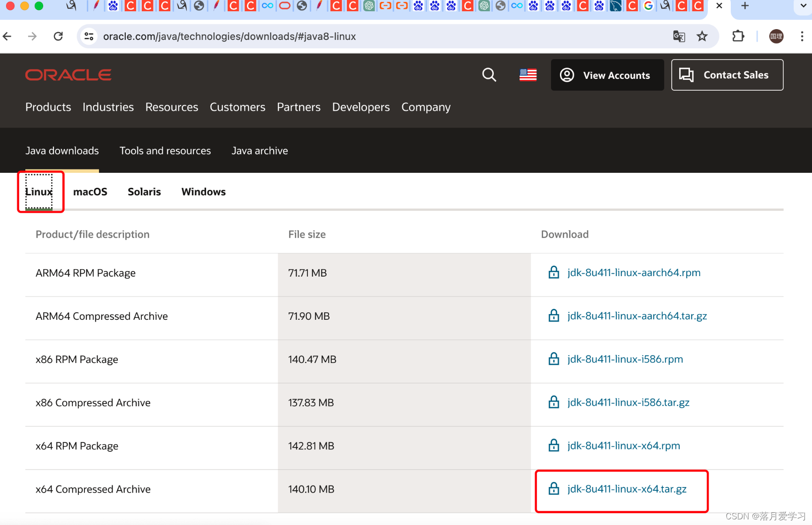The width and height of the screenshot is (812, 525).
Task: Click the '137.83 MB' file size
Action: (311, 402)
